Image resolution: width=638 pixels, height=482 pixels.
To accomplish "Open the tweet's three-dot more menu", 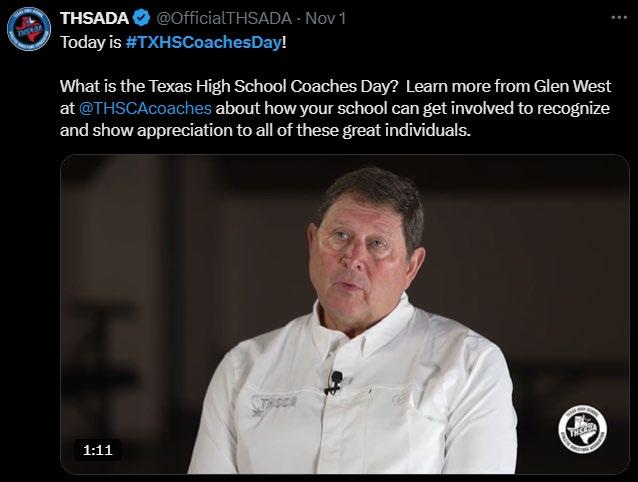I will tap(615, 19).
